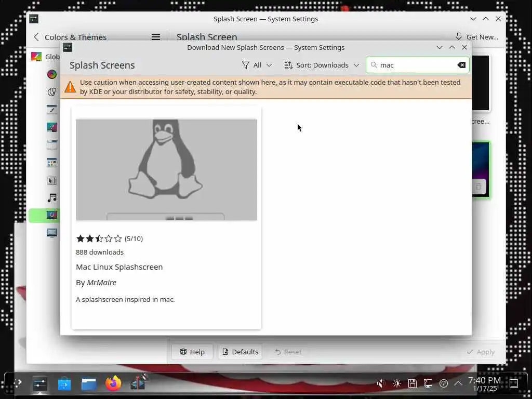
Task: Expand the hidden system tray icons arrow
Action: [458, 383]
